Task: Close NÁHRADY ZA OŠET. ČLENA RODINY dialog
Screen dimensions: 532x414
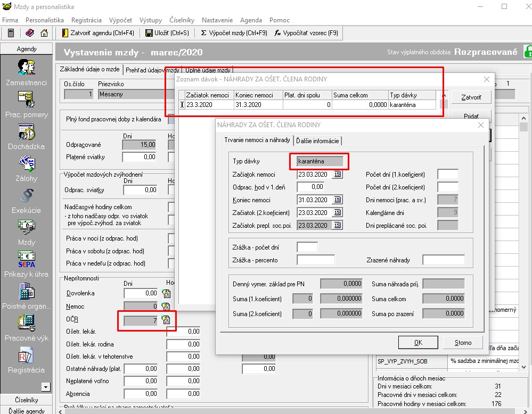Action: click(481, 125)
